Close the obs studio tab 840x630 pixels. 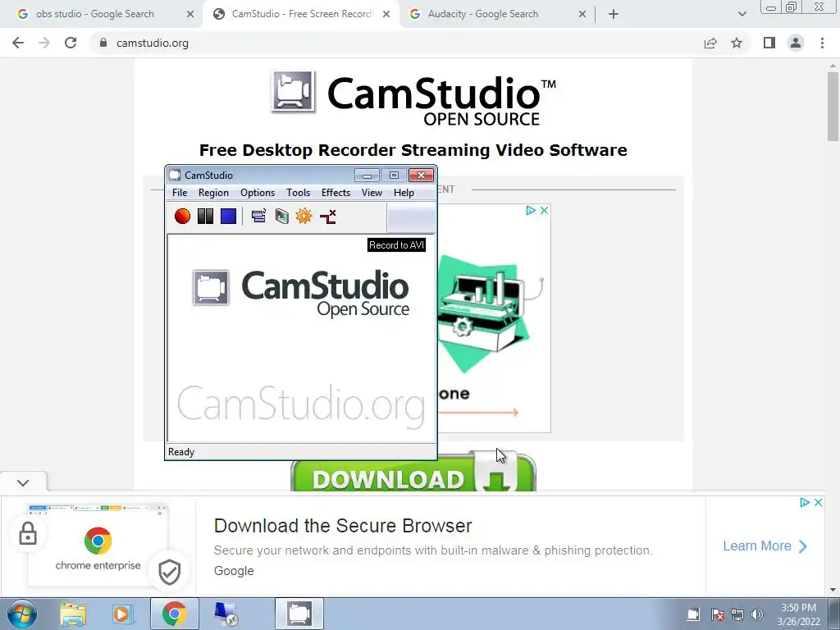point(190,15)
